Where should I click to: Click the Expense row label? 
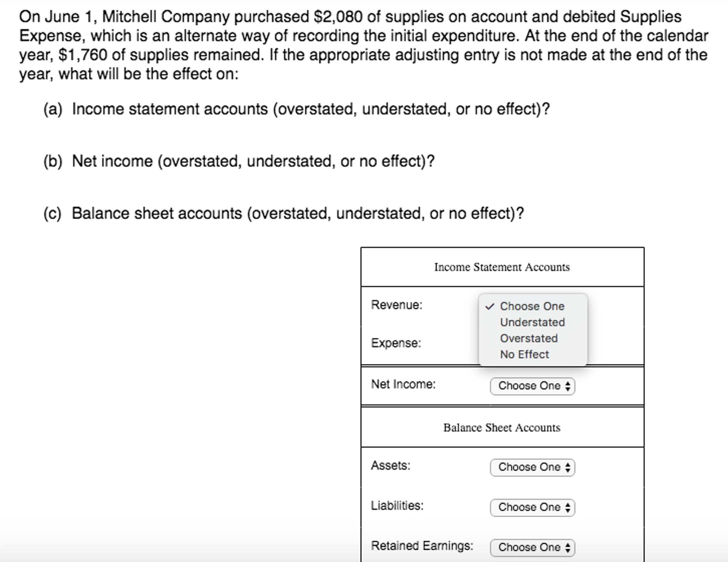pyautogui.click(x=396, y=343)
